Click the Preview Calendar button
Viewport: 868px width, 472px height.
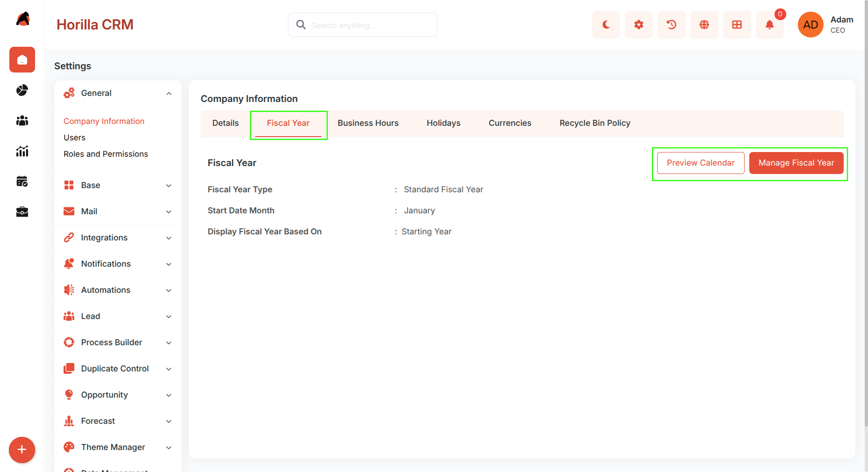point(701,163)
